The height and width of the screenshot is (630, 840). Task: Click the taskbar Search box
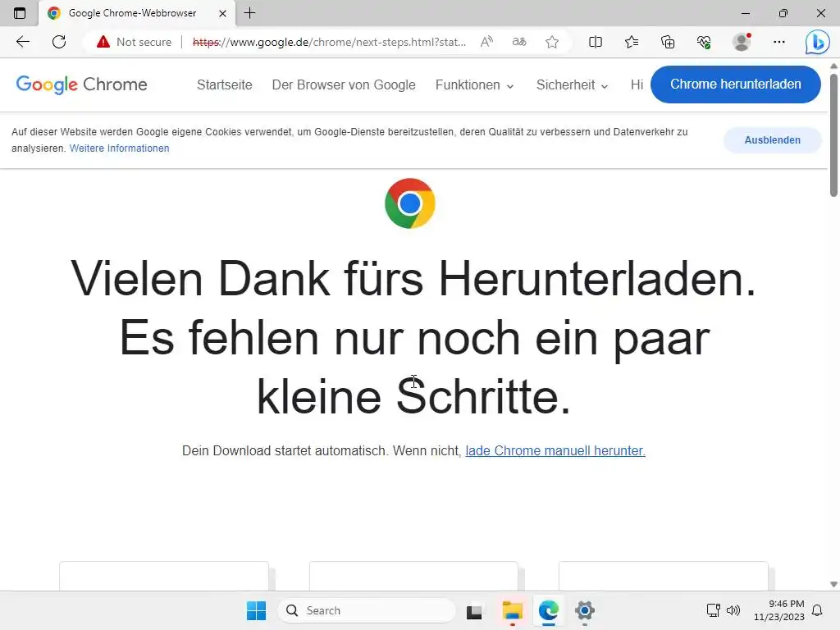point(367,610)
